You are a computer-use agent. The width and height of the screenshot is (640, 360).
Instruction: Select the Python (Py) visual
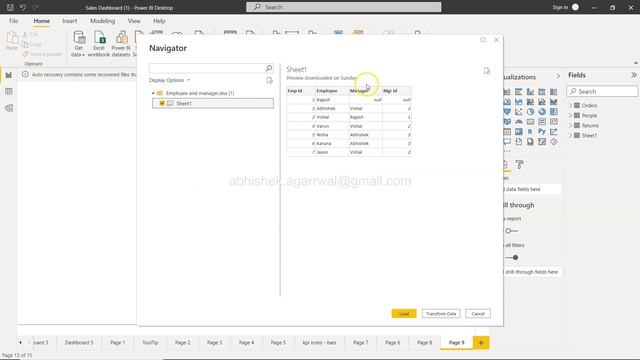click(542, 131)
